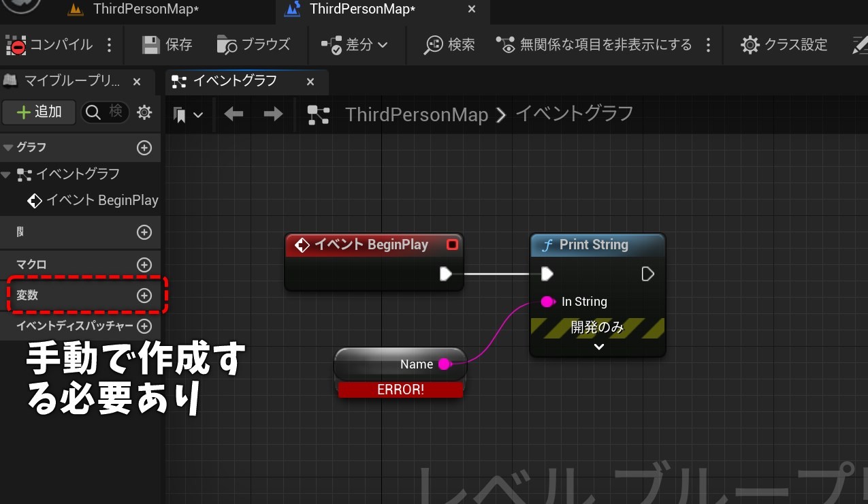Close the My Blueprint panel tab
This screenshot has width=868, height=504.
click(137, 82)
